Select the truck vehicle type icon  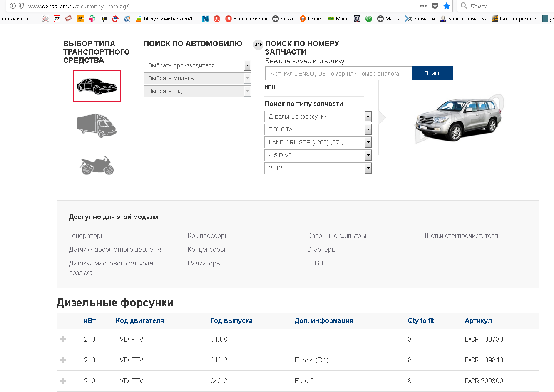point(97,125)
